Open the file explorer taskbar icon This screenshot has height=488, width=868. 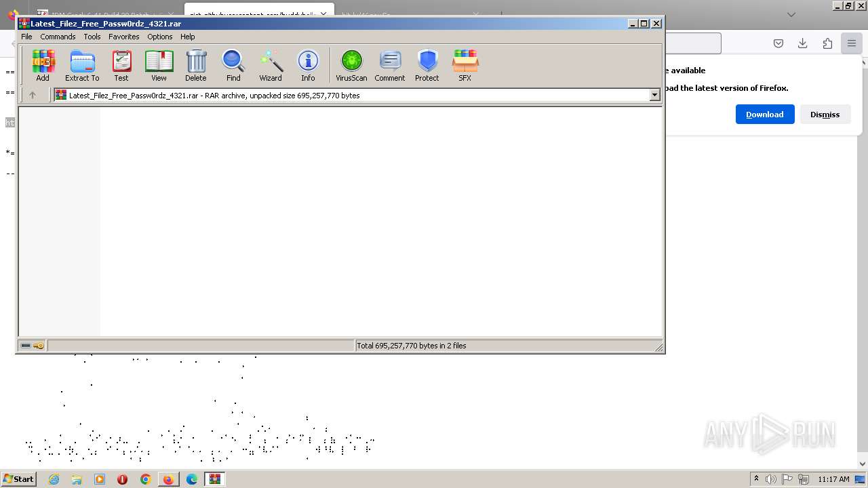click(77, 479)
